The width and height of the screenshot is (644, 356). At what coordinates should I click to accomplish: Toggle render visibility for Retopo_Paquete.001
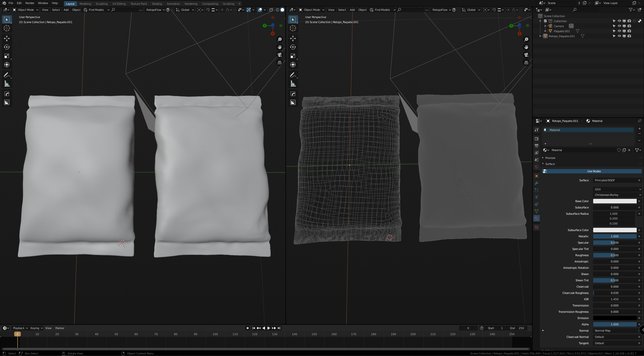[629, 36]
